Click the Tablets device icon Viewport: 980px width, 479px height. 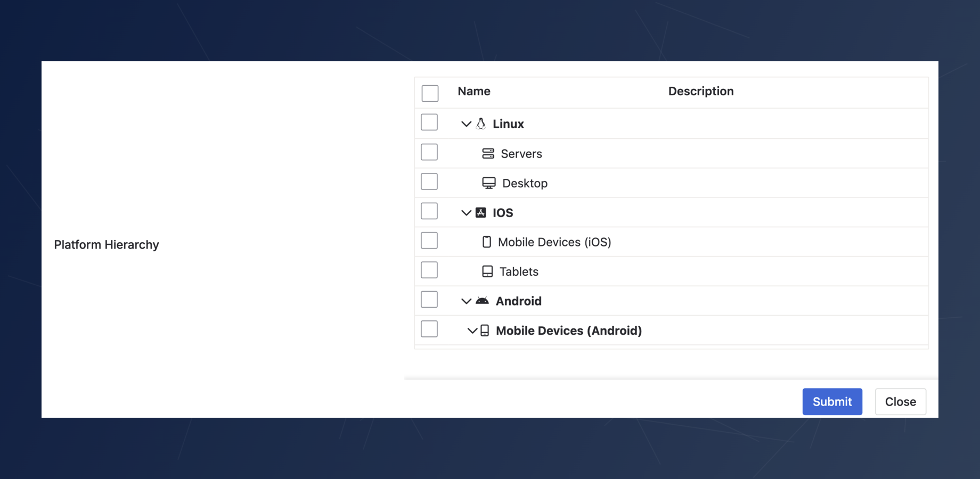coord(488,271)
